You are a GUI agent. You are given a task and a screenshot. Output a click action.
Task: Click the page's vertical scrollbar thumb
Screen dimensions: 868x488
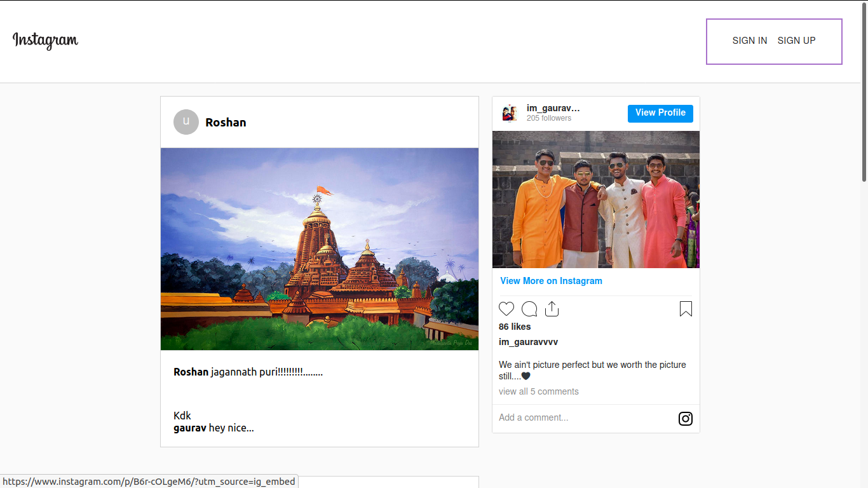click(x=864, y=91)
